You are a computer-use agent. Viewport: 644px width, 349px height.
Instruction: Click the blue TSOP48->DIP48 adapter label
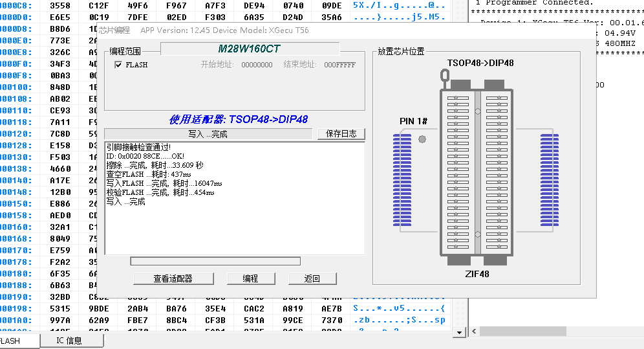tap(238, 119)
